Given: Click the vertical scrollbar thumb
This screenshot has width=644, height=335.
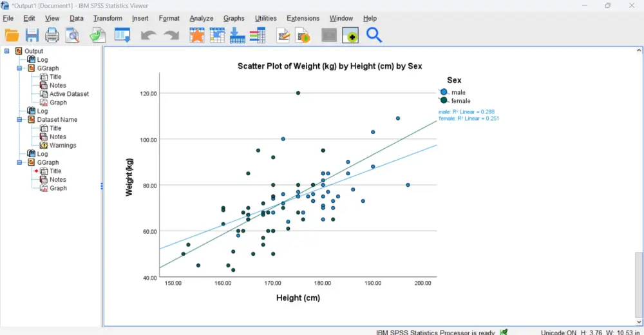Looking at the screenshot, I should [639, 285].
